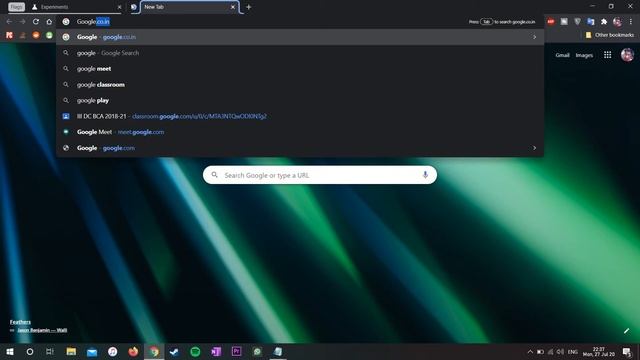Image resolution: width=640 pixels, height=360 pixels.
Task: Start voice search with the microphone
Action: (425, 175)
